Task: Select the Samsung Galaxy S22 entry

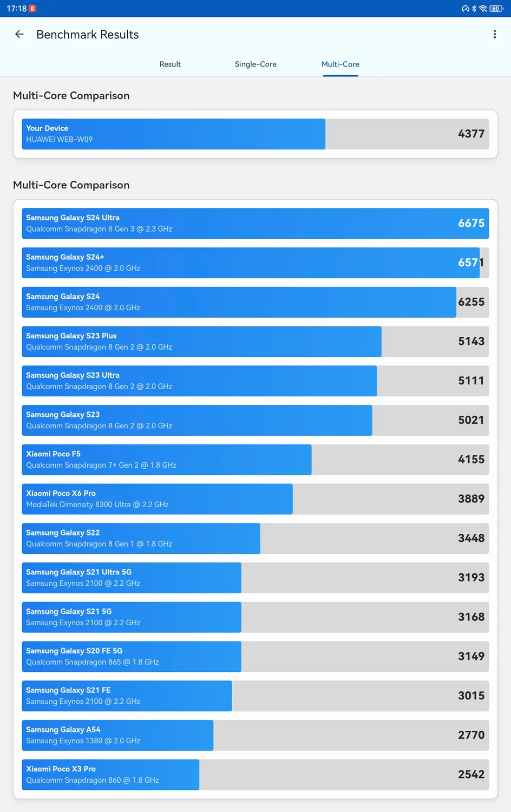Action: point(255,538)
